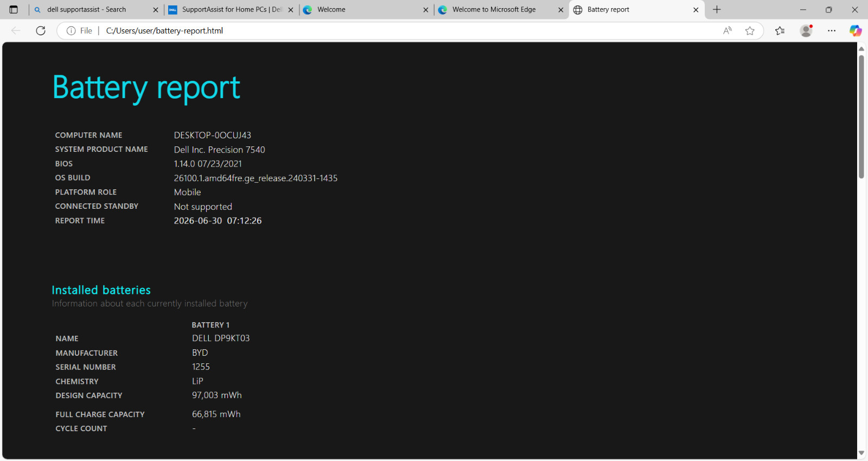Close the Battery report tab
Viewport: 868px width, 461px height.
click(x=695, y=10)
